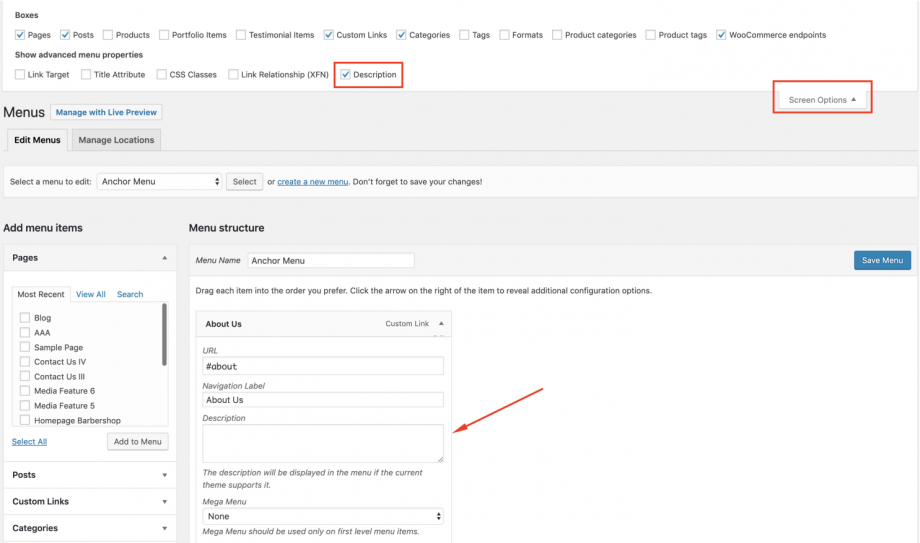Click the create a new menu link
This screenshot has height=543, width=920.
312,182
